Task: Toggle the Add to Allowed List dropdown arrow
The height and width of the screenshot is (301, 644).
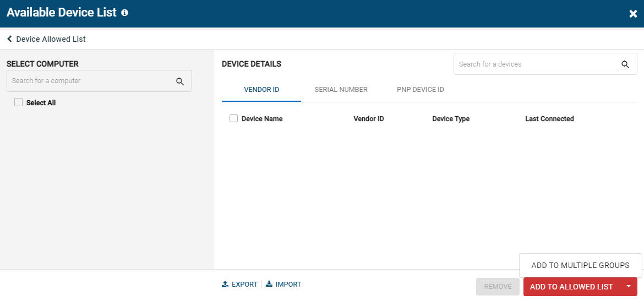Action: [x=629, y=286]
